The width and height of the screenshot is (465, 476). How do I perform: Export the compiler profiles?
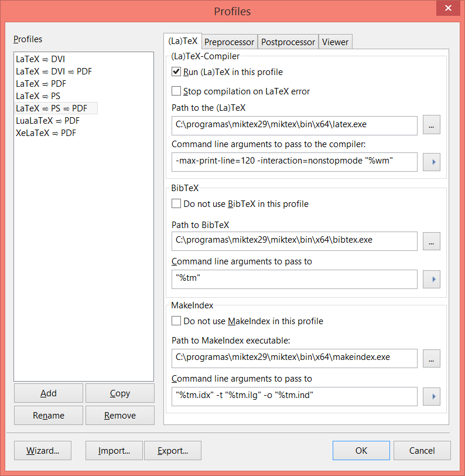tap(172, 450)
